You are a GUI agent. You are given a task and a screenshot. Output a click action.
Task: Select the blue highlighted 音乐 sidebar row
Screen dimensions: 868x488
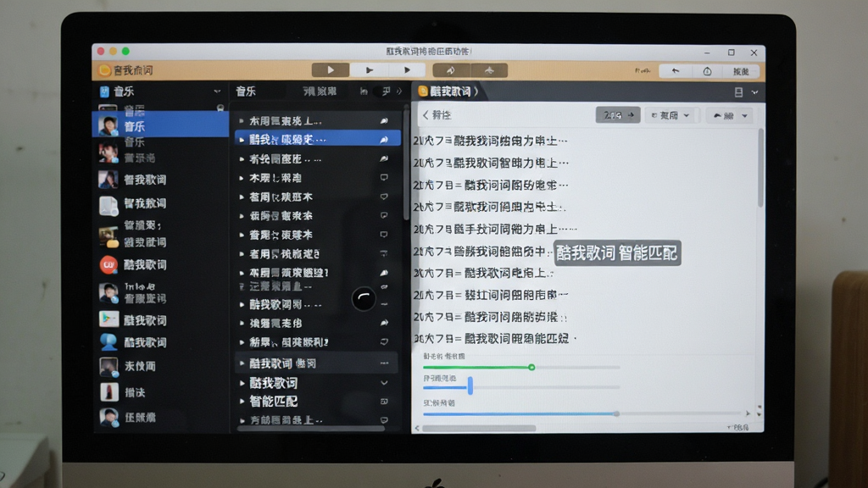pos(160,125)
